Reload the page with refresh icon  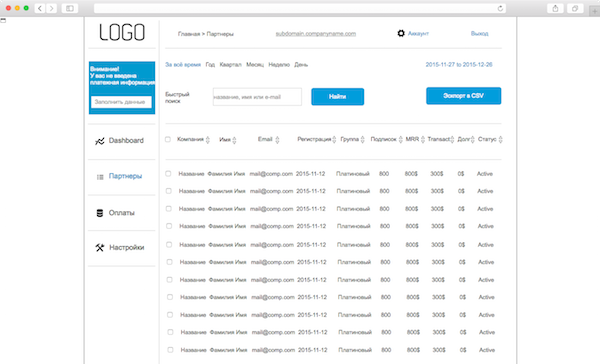click(500, 8)
